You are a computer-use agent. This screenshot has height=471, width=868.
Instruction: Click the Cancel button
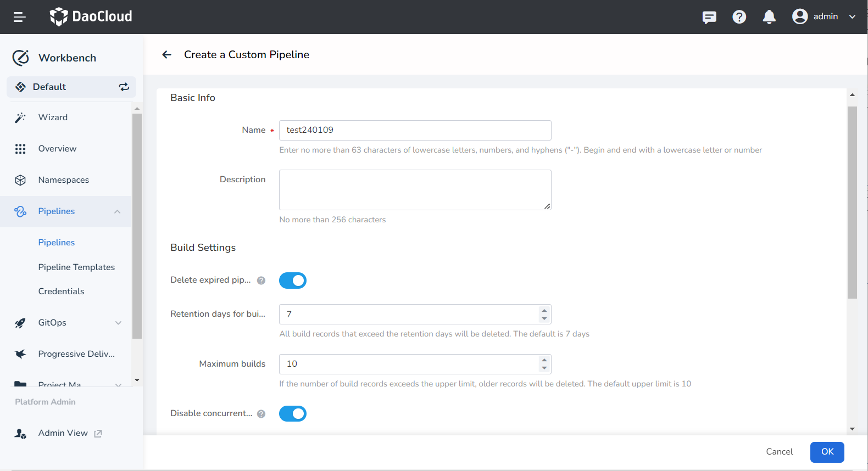point(779,452)
